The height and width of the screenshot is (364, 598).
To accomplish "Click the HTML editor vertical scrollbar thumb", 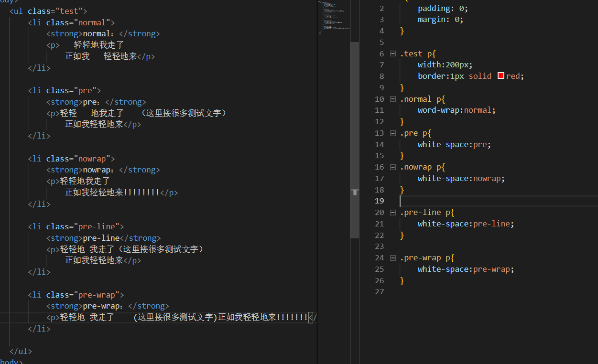I will tap(355, 139).
